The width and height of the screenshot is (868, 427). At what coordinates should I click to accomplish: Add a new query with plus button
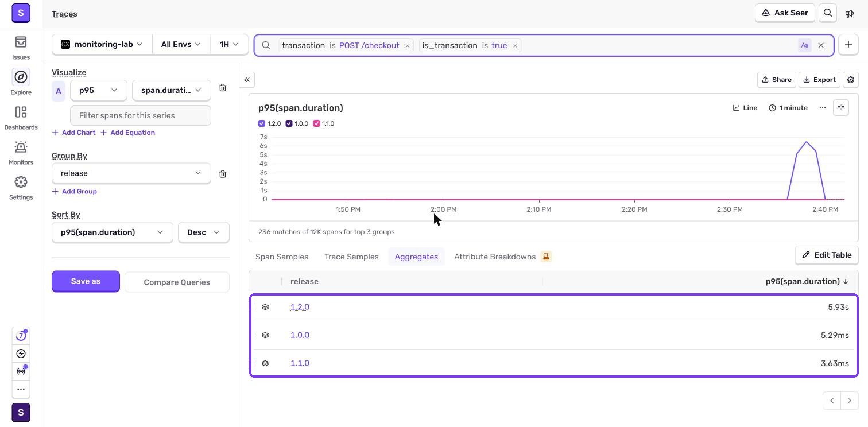[x=848, y=45]
